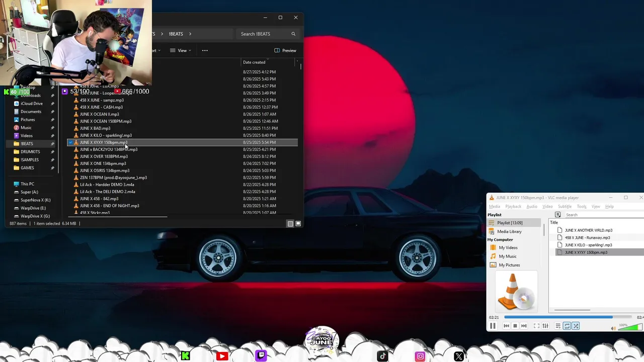The width and height of the screenshot is (644, 362).
Task: Expand the chevron after !BEATS breadcrumb
Action: pos(190,34)
